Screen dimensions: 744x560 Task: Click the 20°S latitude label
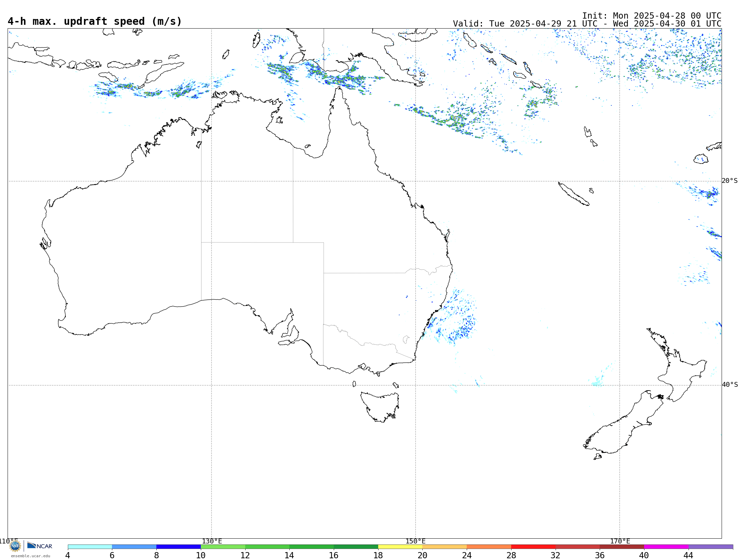pyautogui.click(x=730, y=181)
